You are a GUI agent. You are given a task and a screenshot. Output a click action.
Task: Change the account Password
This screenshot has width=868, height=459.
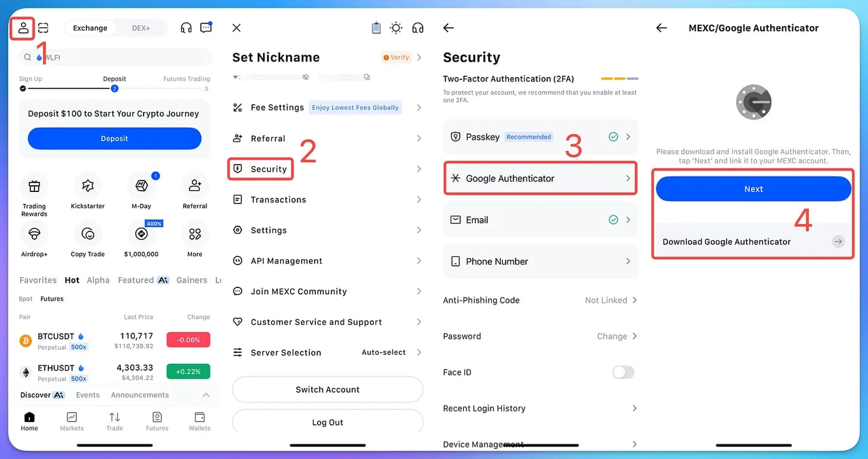(x=540, y=336)
